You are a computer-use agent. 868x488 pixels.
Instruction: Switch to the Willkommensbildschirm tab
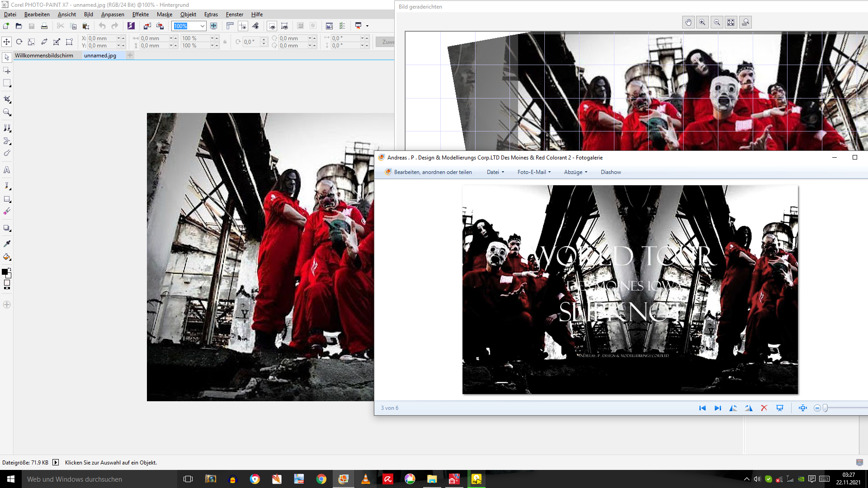pyautogui.click(x=44, y=56)
